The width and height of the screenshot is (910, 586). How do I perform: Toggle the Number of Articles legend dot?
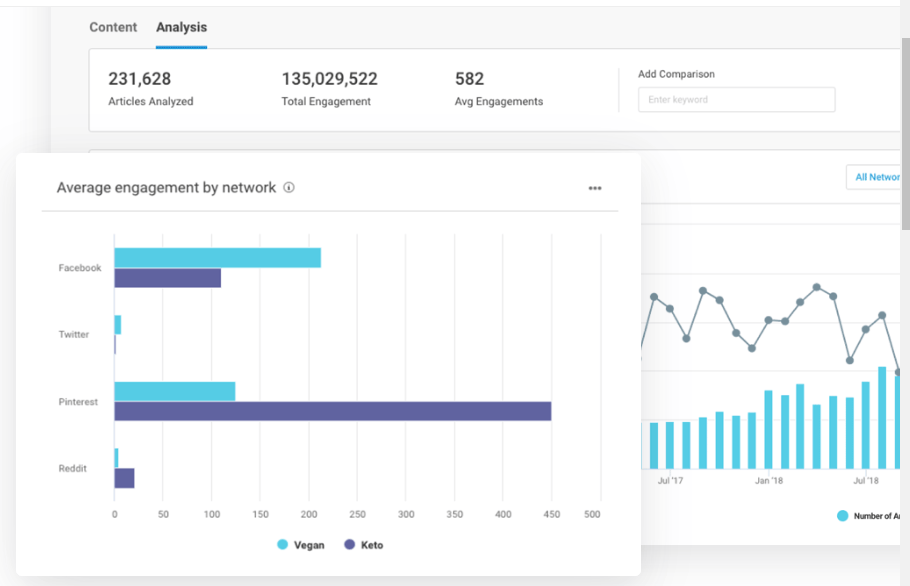(x=843, y=516)
